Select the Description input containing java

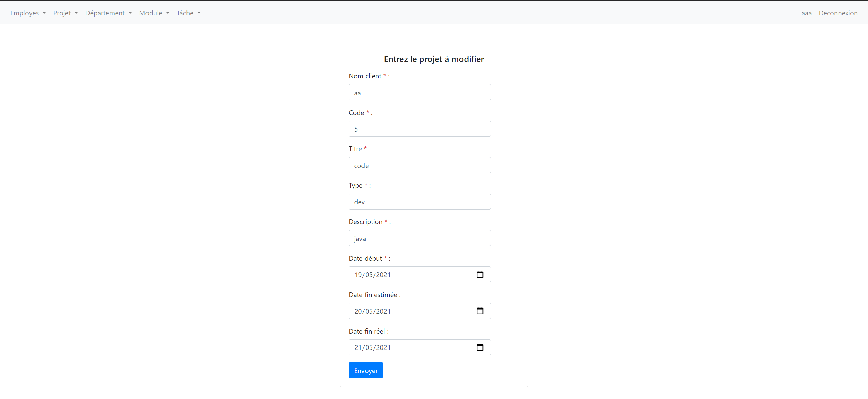pos(419,238)
